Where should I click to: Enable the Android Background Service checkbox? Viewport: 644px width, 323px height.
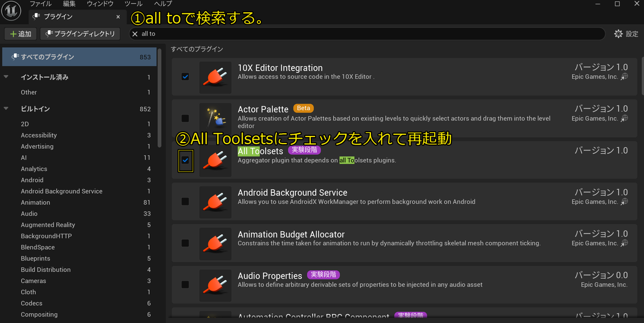coord(185,202)
